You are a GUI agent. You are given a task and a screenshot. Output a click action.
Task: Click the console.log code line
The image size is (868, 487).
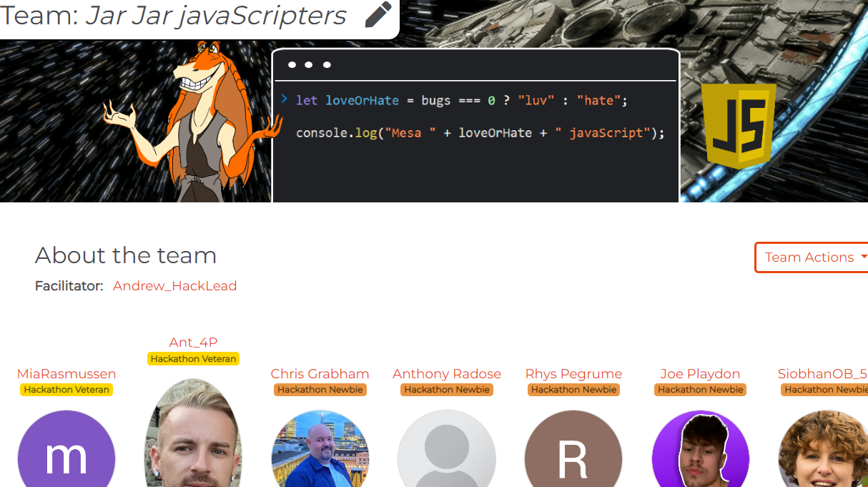pos(480,132)
